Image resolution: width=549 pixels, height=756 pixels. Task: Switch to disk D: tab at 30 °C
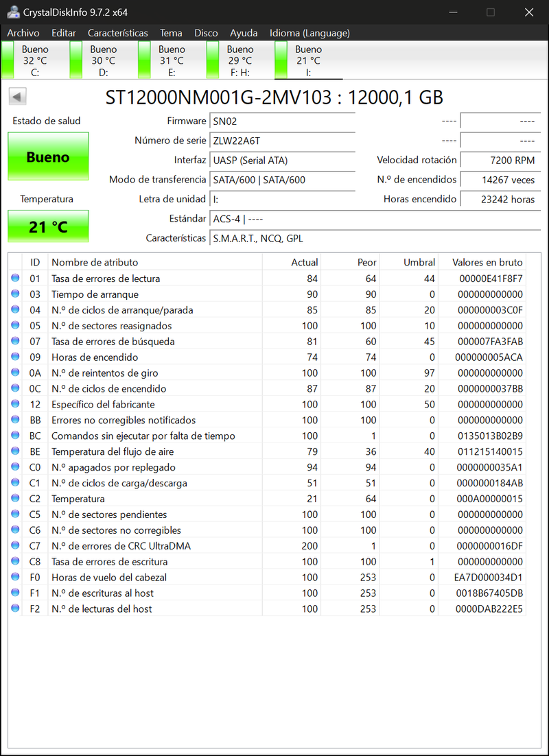point(103,60)
